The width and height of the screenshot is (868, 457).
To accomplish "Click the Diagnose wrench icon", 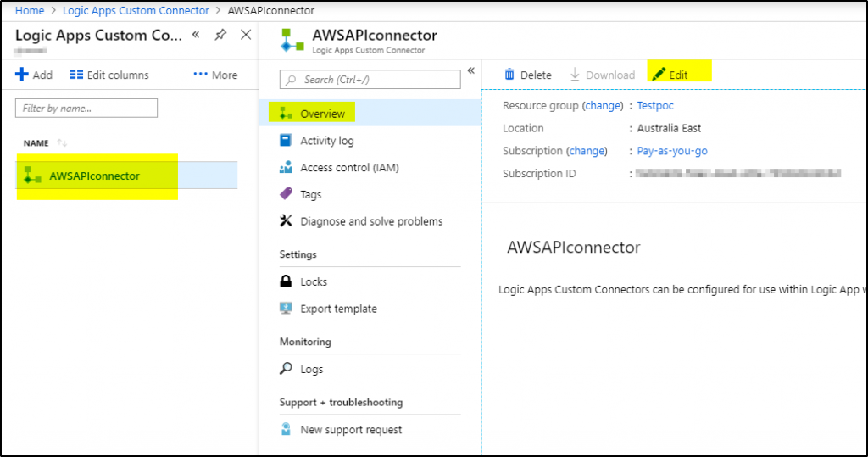I will 286,220.
